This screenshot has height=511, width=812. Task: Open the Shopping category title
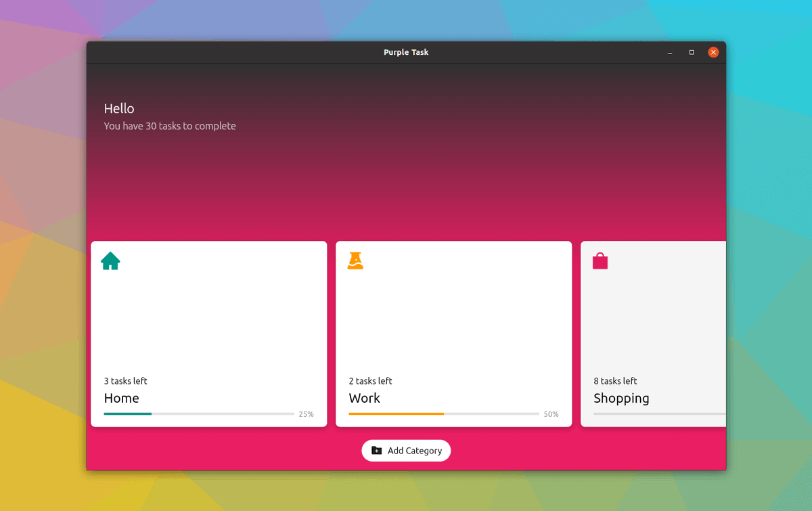tap(621, 399)
